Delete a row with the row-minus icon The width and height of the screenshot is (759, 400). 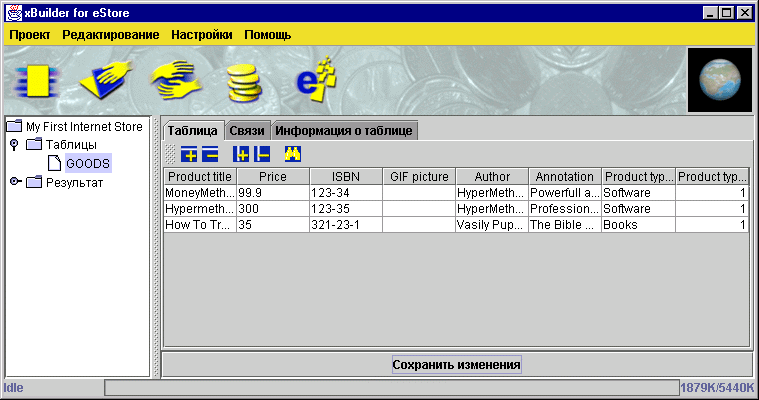pos(210,154)
